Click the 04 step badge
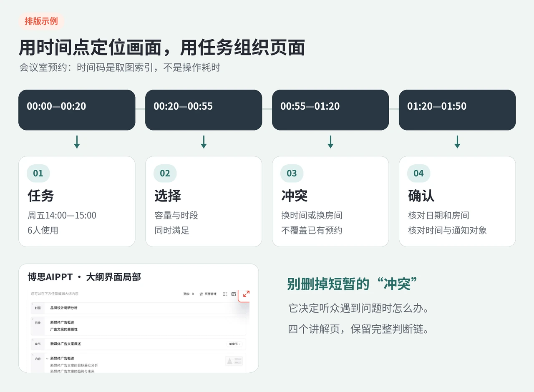This screenshot has width=534, height=392. click(x=418, y=173)
